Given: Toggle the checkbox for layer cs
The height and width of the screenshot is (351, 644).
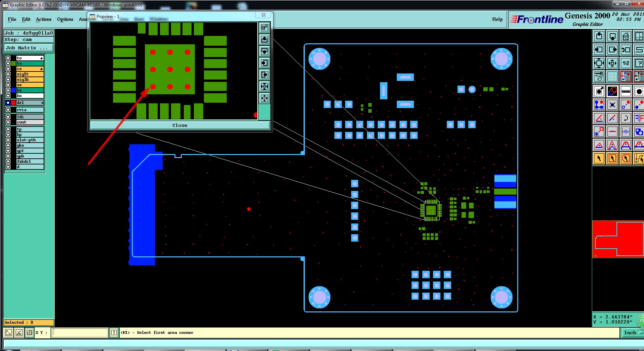Looking at the screenshot, I should (8, 69).
